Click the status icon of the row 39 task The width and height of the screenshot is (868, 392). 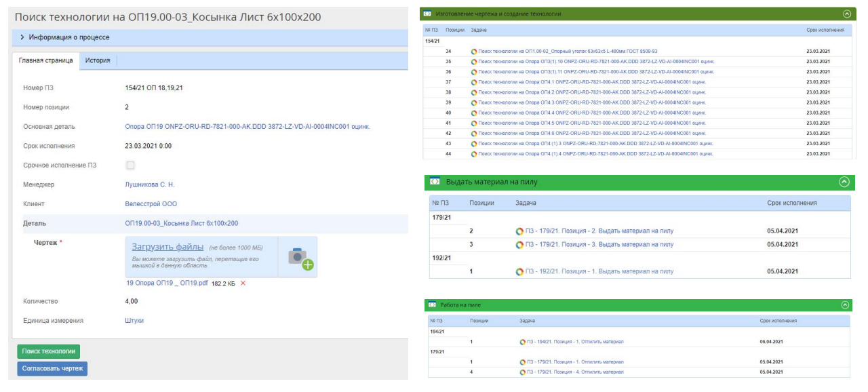tap(474, 102)
